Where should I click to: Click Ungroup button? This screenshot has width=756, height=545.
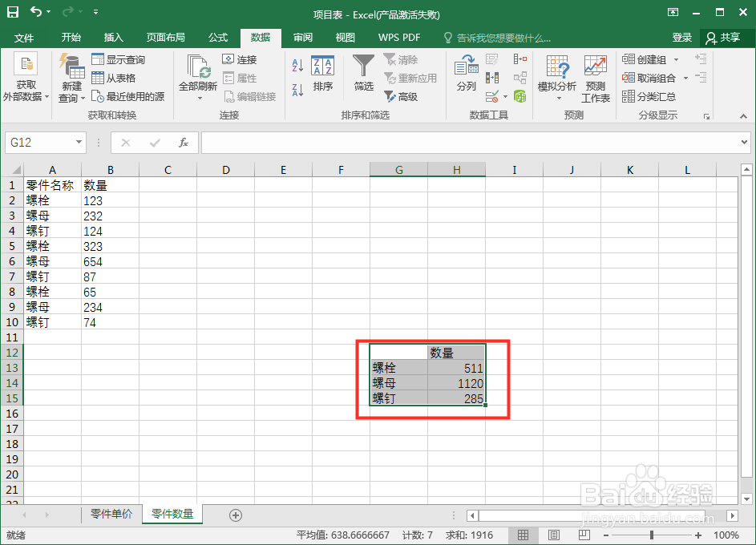(x=649, y=78)
